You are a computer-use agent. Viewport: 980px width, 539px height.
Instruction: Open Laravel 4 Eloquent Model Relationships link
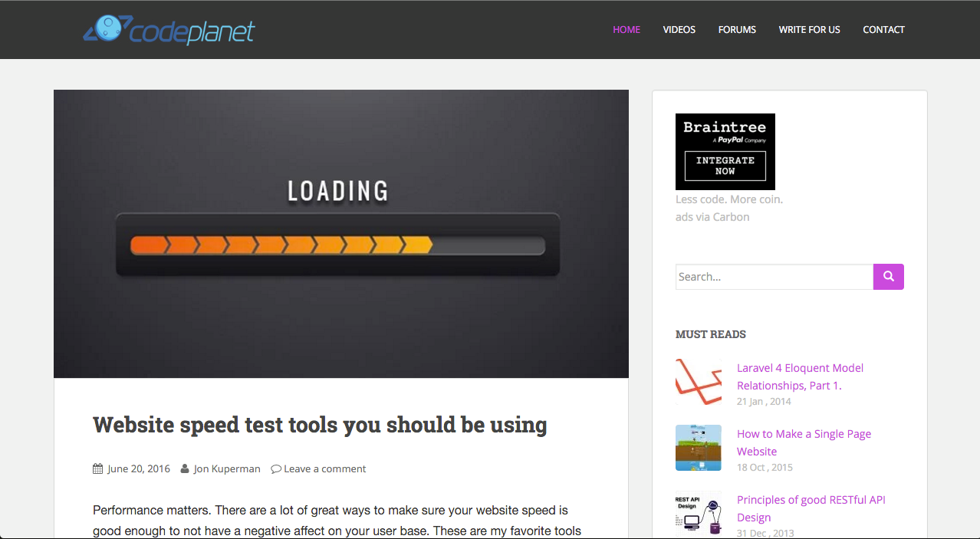click(801, 376)
